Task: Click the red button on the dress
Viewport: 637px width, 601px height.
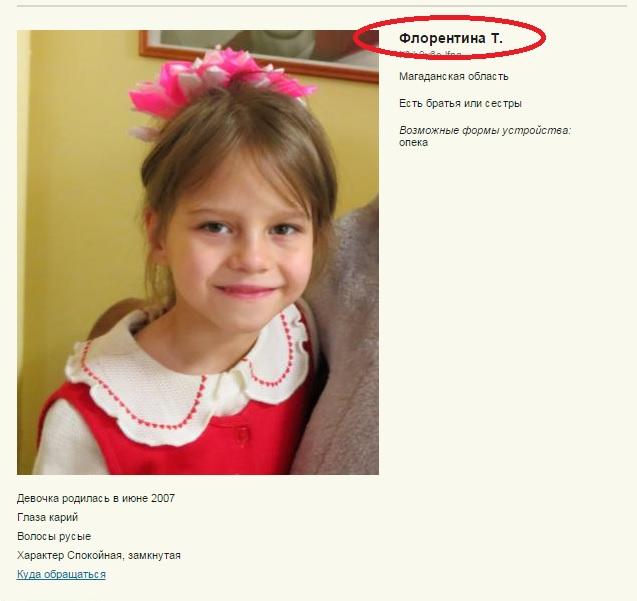Action: [x=241, y=435]
